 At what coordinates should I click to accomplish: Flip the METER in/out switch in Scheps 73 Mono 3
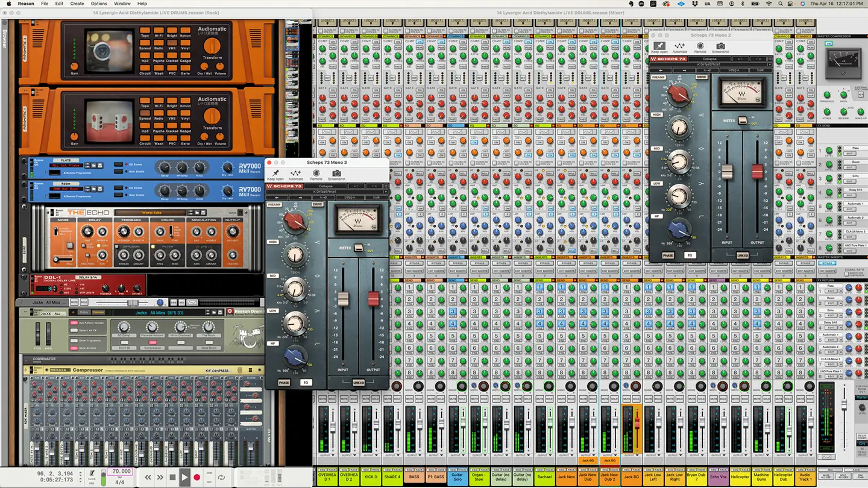(x=359, y=248)
